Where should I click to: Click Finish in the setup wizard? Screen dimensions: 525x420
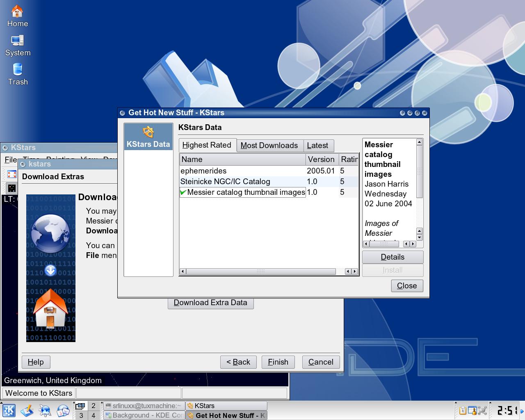[278, 362]
